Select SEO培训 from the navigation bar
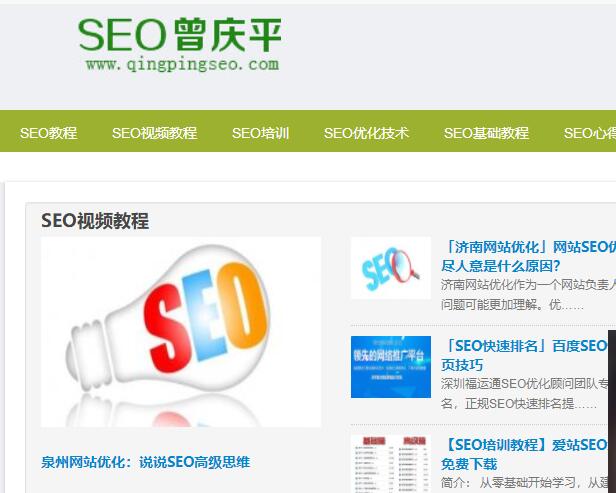616x493 pixels. point(260,133)
